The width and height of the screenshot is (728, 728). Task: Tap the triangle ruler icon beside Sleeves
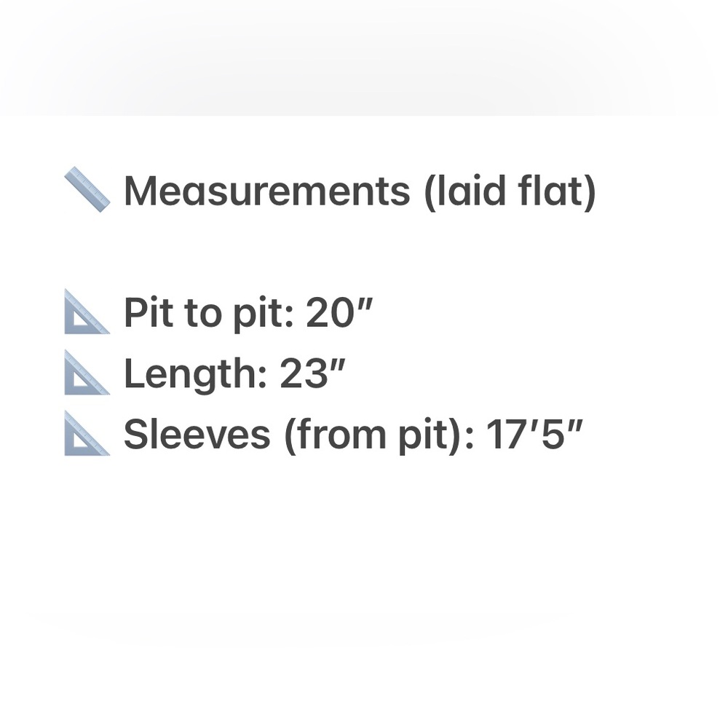pos(87,433)
